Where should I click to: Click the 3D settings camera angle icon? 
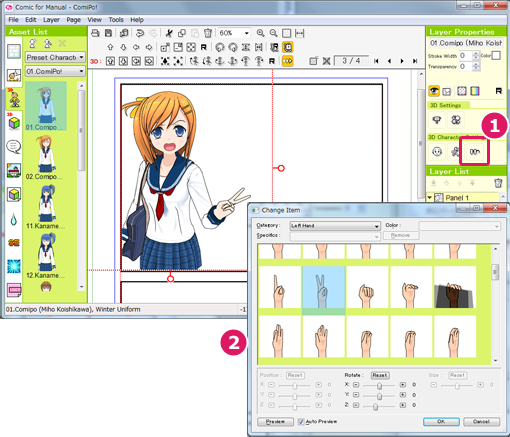[x=437, y=120]
